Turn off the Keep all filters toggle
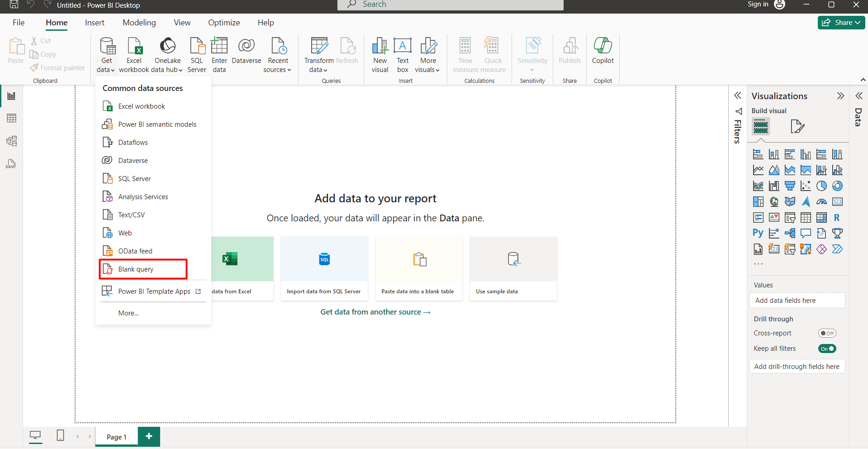This screenshot has width=868, height=449. point(827,349)
